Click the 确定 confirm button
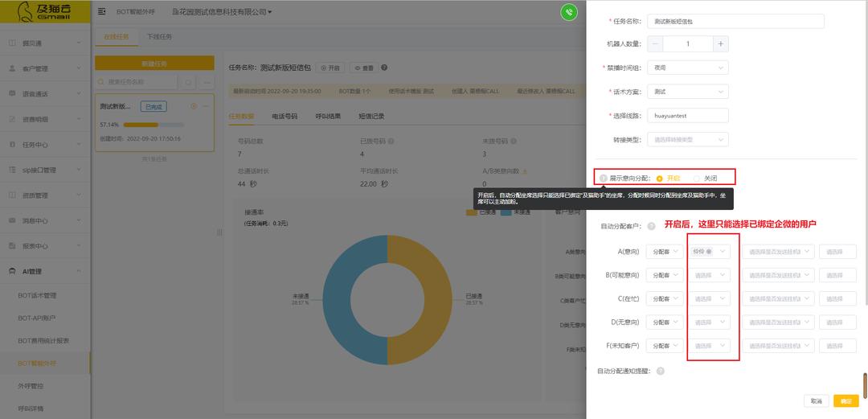 pos(845,401)
